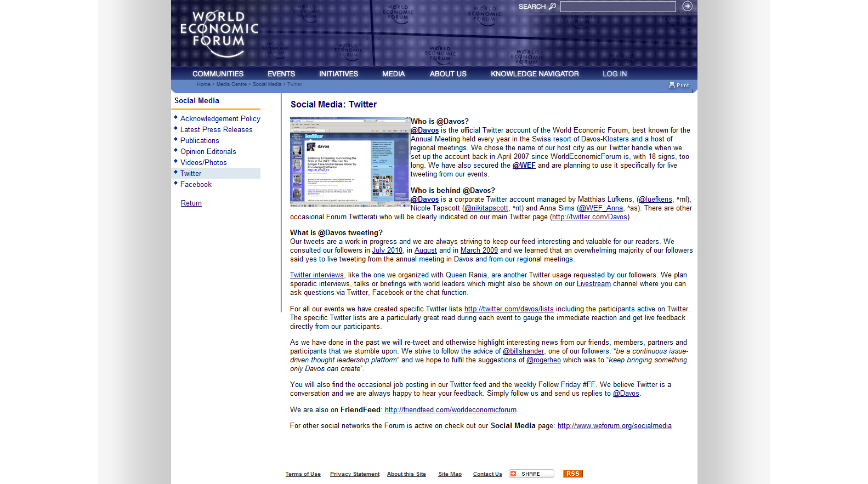
Task: Open the friendfeed.com/worldeconomicforum link
Action: click(451, 410)
